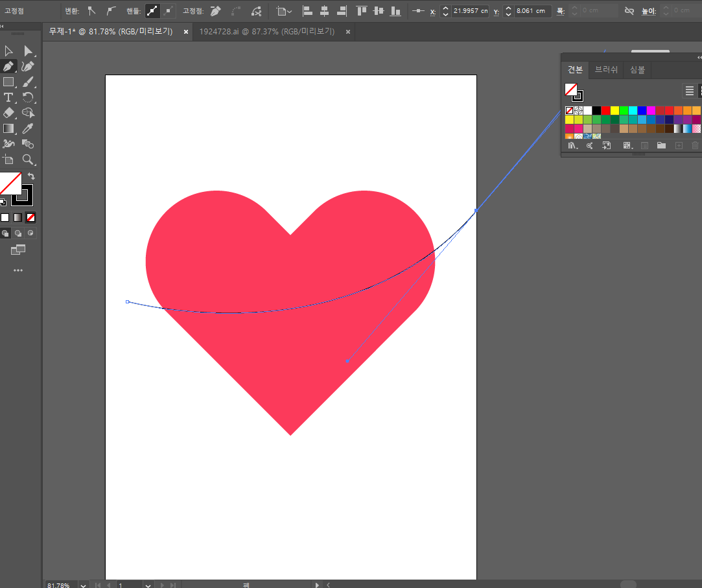The image size is (702, 588).
Task: Change screen mode icon in toolbox
Action: [x=18, y=250]
